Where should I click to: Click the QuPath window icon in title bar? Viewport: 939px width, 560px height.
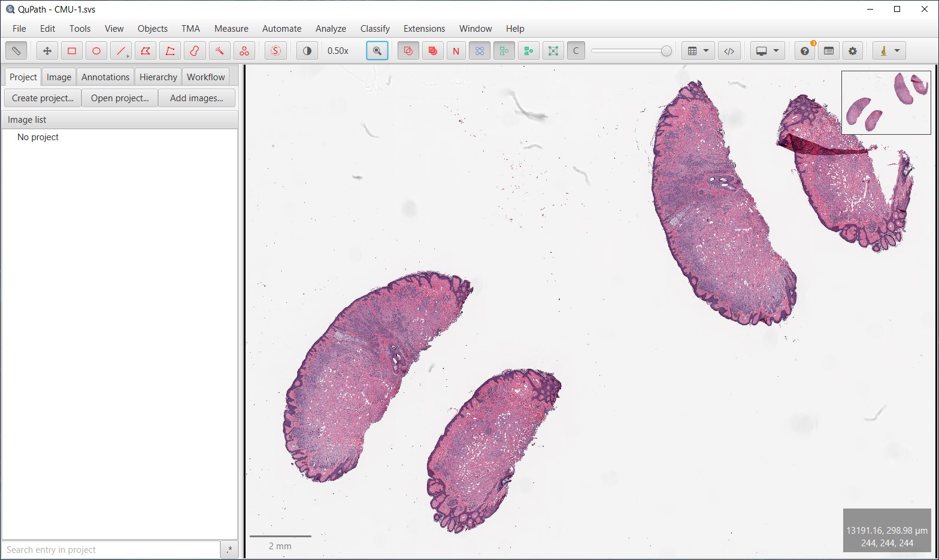(10, 10)
